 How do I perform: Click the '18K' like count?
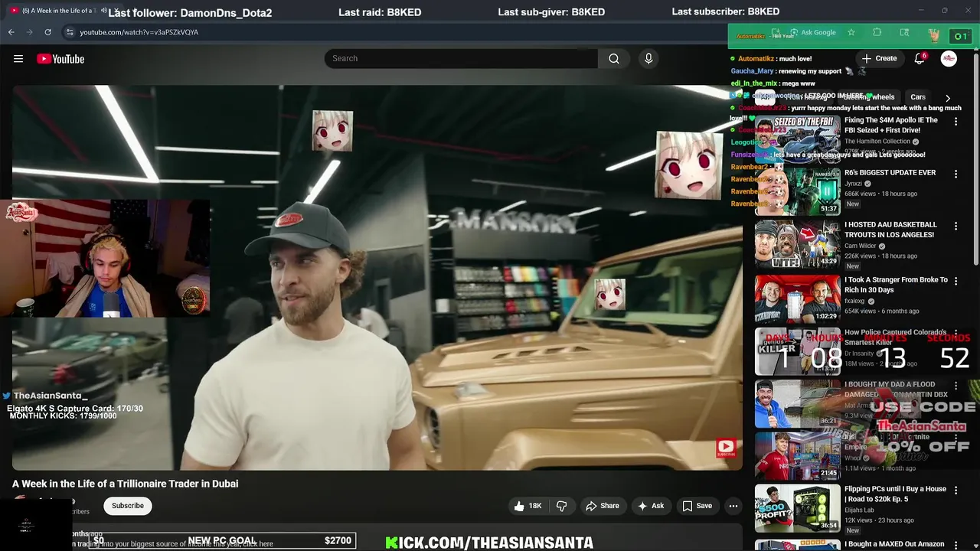click(535, 506)
